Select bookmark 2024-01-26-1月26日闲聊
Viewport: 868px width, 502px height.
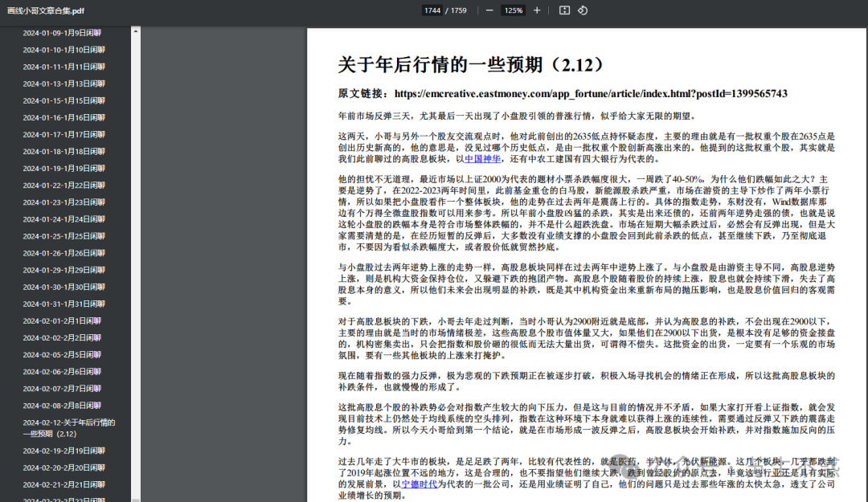[64, 254]
